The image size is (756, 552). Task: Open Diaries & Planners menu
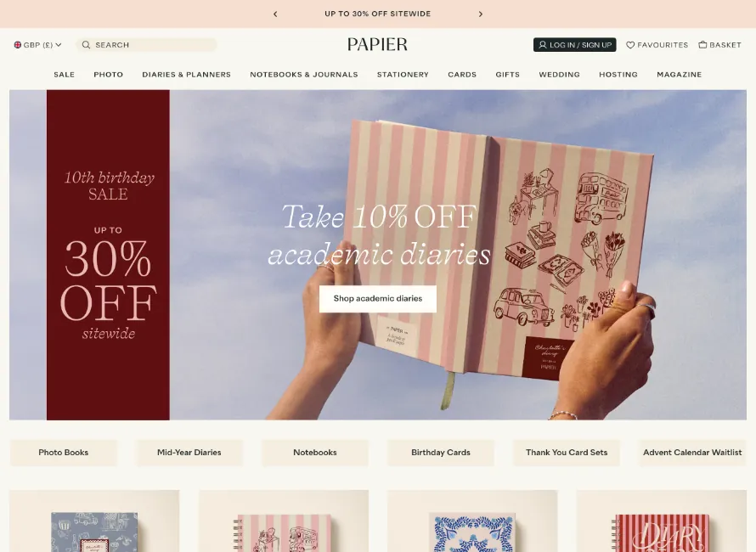186,75
